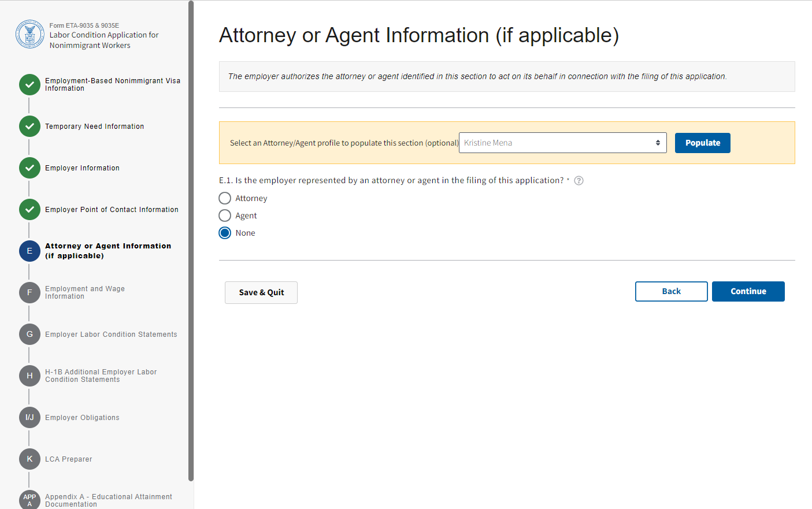Open H-1B Additional Employer Labor Condition Statements
Image resolution: width=812 pixels, height=509 pixels.
[x=101, y=376]
